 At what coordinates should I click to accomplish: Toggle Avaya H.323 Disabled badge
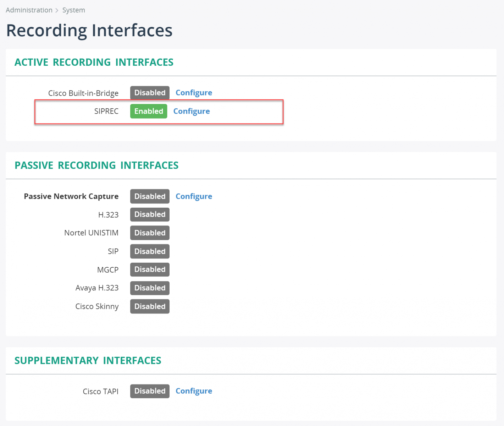150,288
